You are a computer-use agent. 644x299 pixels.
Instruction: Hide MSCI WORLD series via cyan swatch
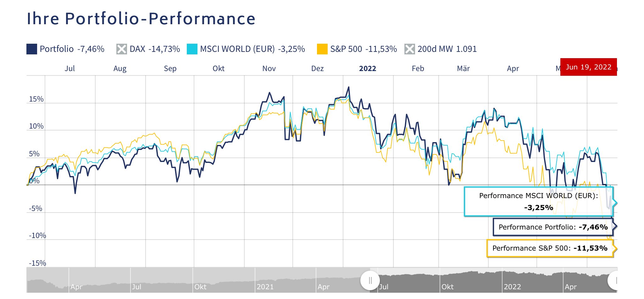[x=192, y=49]
